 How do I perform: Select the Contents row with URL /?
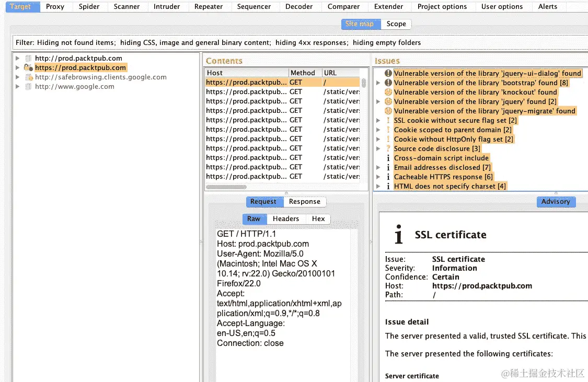pos(282,82)
